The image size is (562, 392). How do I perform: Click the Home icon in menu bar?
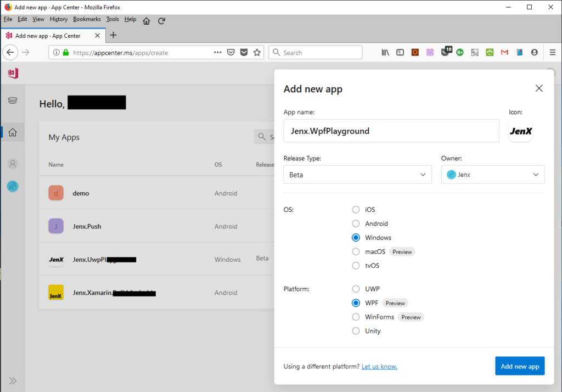pyautogui.click(x=146, y=21)
